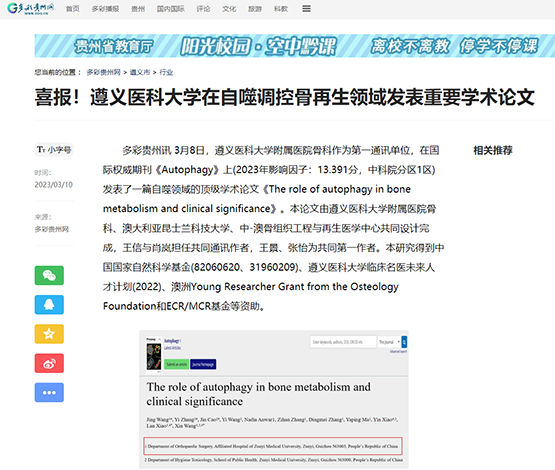Go to 贵州 section in navigation

(138, 9)
